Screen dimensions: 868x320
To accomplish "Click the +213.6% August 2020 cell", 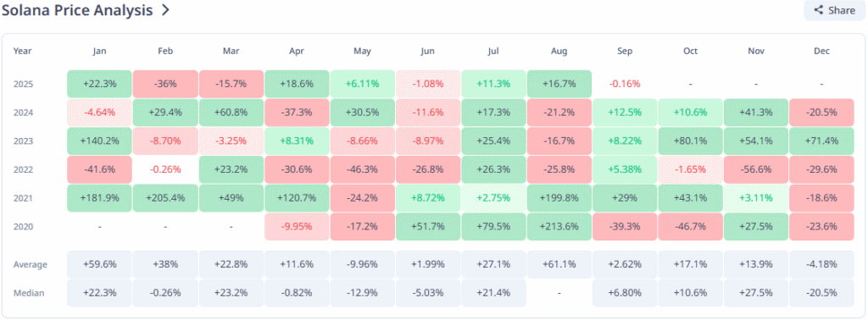I will pos(559,227).
